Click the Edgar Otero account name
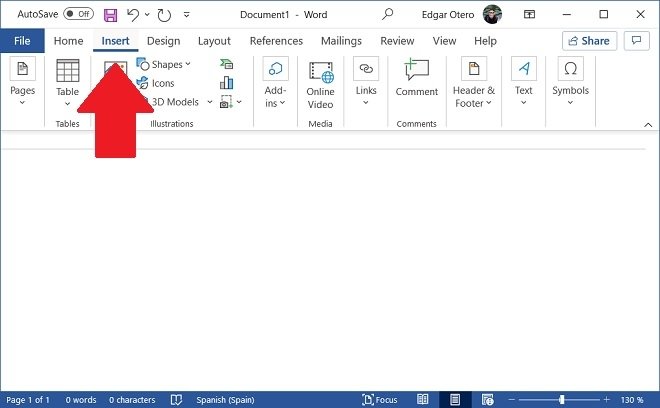 pos(448,15)
